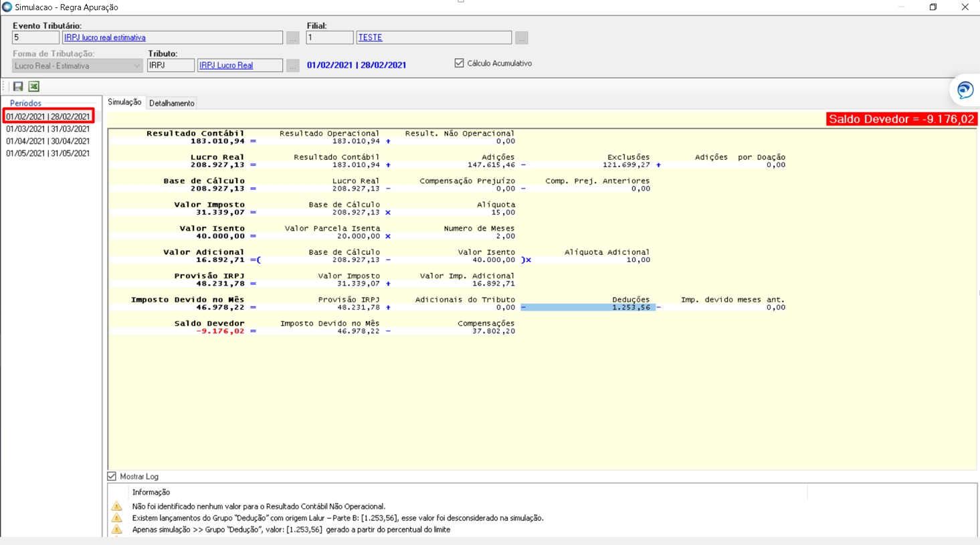Click the Evento Tributário code field
The height and width of the screenshot is (545, 980).
click(35, 37)
